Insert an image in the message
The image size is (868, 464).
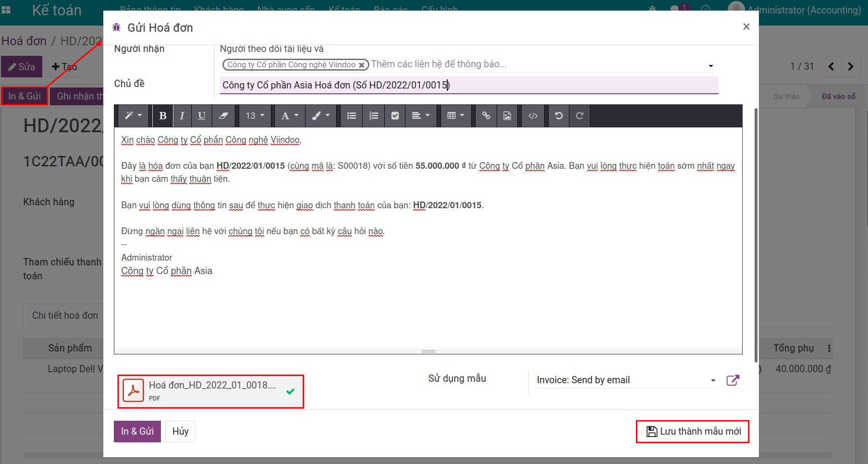(507, 115)
